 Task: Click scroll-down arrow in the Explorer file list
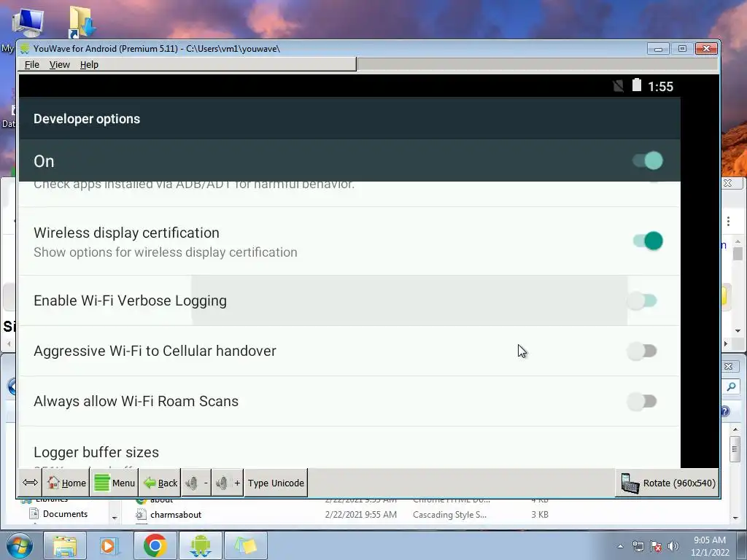click(x=735, y=518)
